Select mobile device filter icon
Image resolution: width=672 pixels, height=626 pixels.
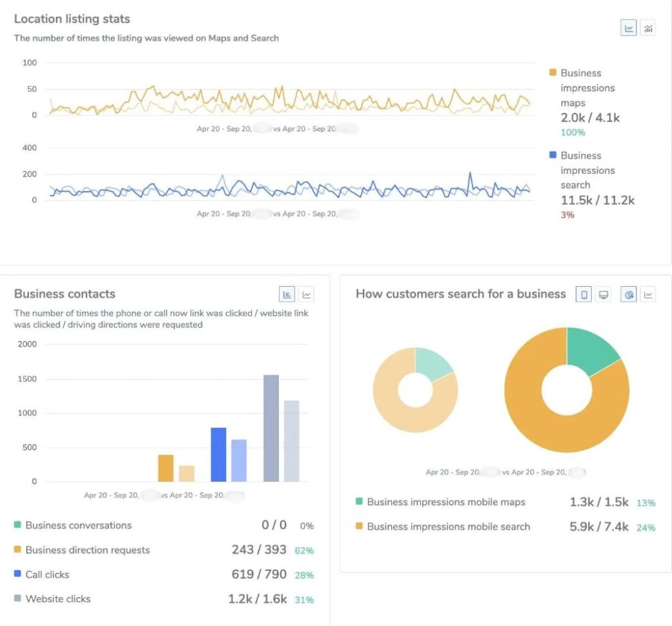coord(583,295)
